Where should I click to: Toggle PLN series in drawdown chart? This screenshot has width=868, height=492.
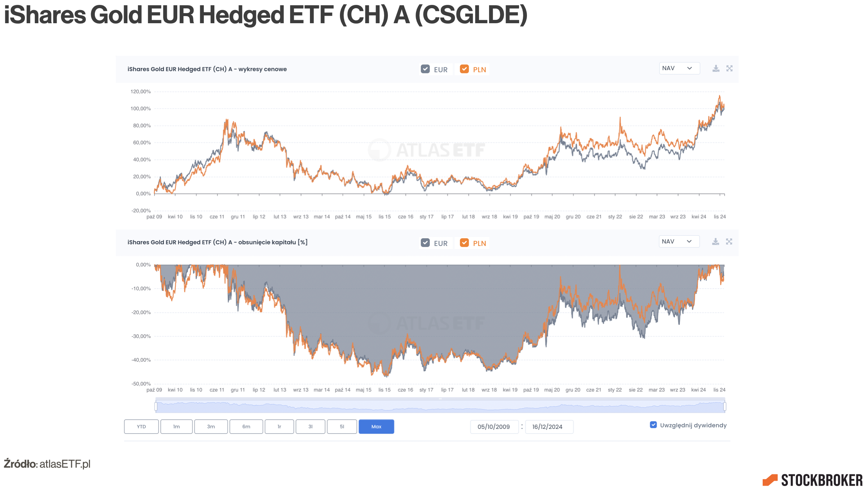pos(464,243)
